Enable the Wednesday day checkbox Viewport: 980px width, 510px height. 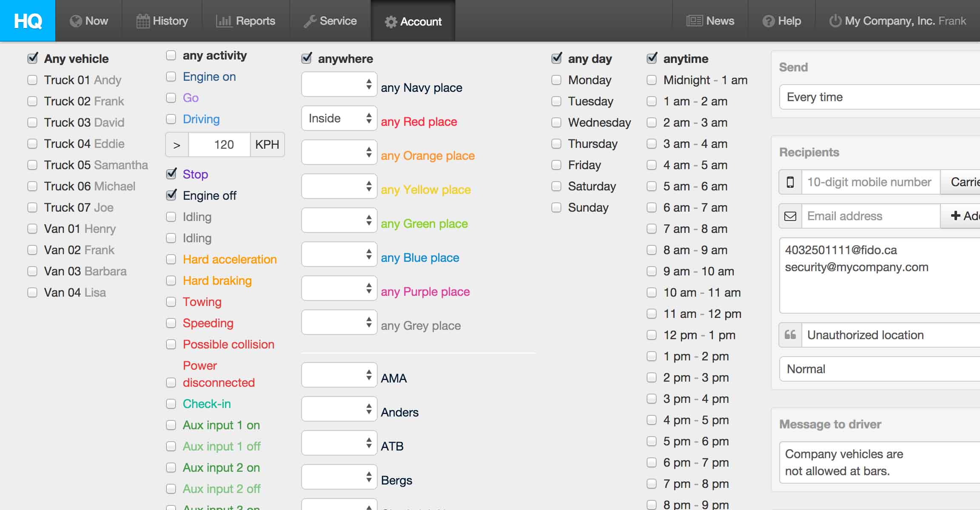556,122
